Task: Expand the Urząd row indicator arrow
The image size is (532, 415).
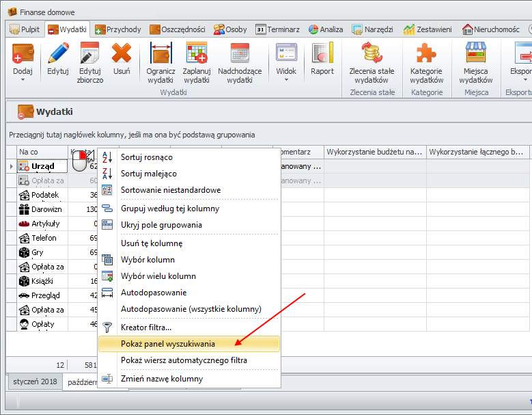Action: point(11,166)
